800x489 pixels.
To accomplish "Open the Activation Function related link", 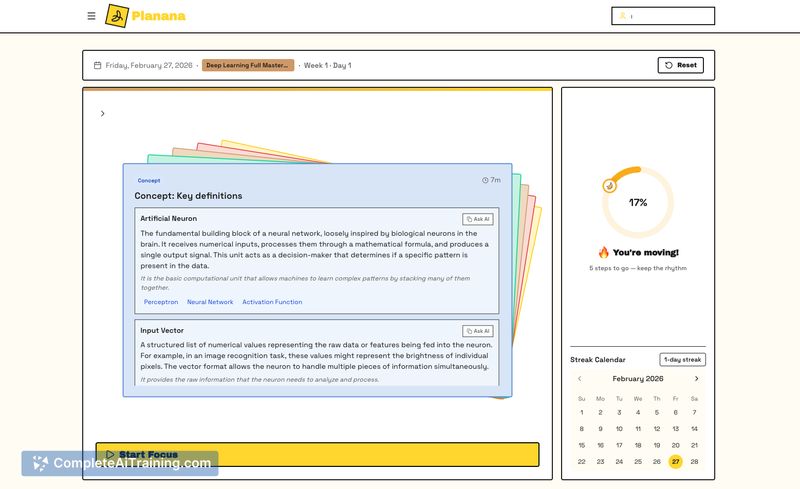I will [272, 302].
